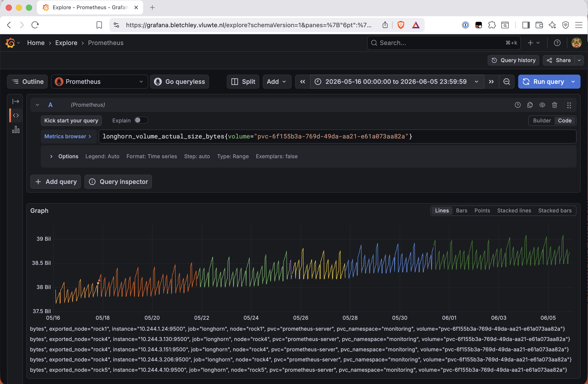588x384 pixels.
Task: Open the Add dropdown menu
Action: click(277, 82)
